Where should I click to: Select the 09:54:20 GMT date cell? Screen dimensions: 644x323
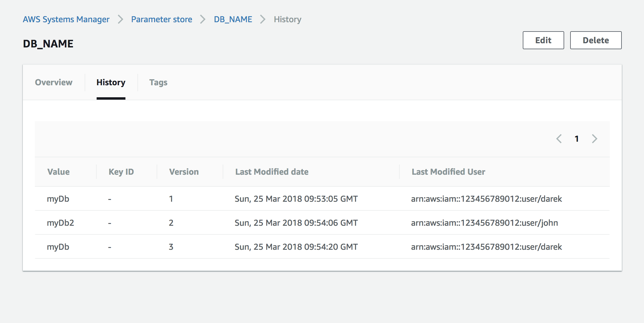[x=296, y=247]
